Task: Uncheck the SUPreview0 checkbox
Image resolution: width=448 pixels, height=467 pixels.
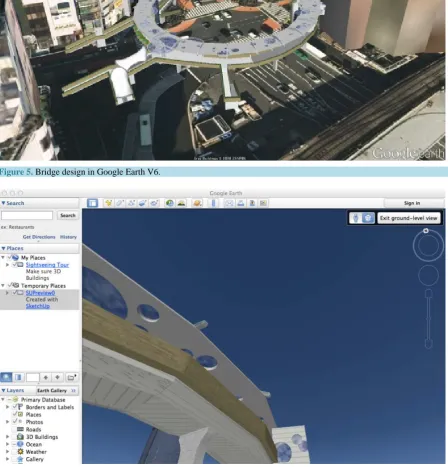Action: click(14, 293)
